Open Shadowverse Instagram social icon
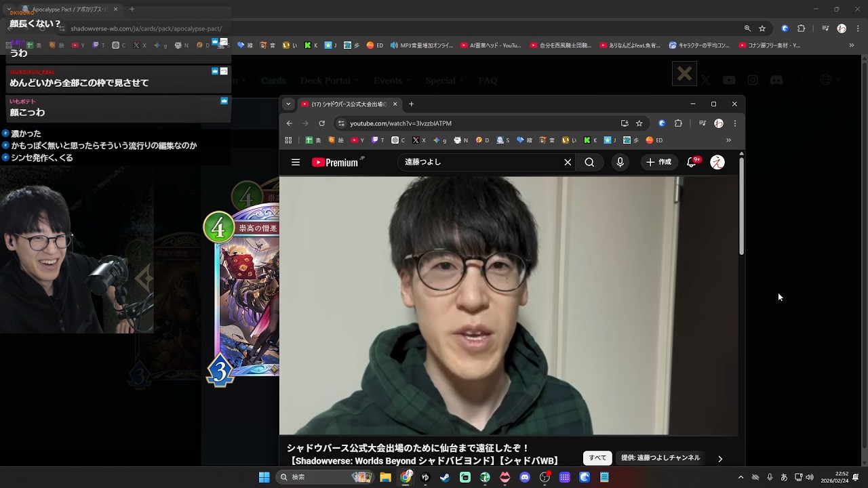This screenshot has height=488, width=868. [x=753, y=80]
